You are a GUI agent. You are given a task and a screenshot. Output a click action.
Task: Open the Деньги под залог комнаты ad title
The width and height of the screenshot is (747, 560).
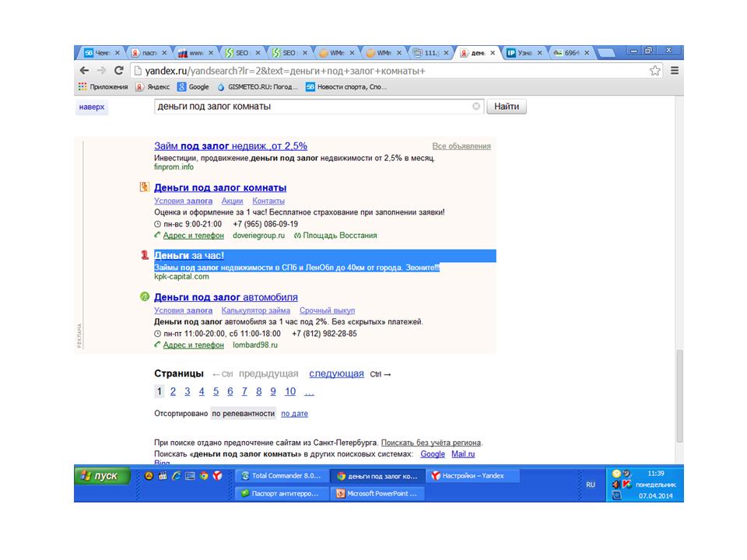click(x=220, y=187)
